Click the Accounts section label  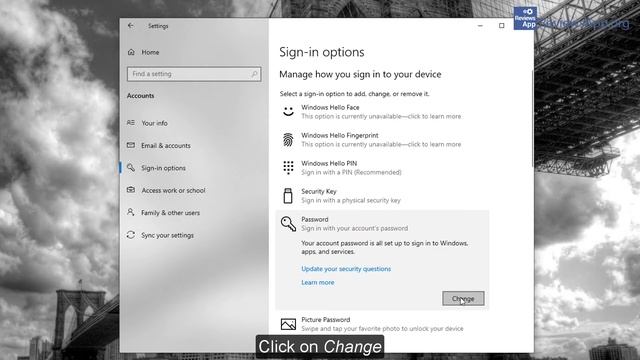(x=140, y=96)
